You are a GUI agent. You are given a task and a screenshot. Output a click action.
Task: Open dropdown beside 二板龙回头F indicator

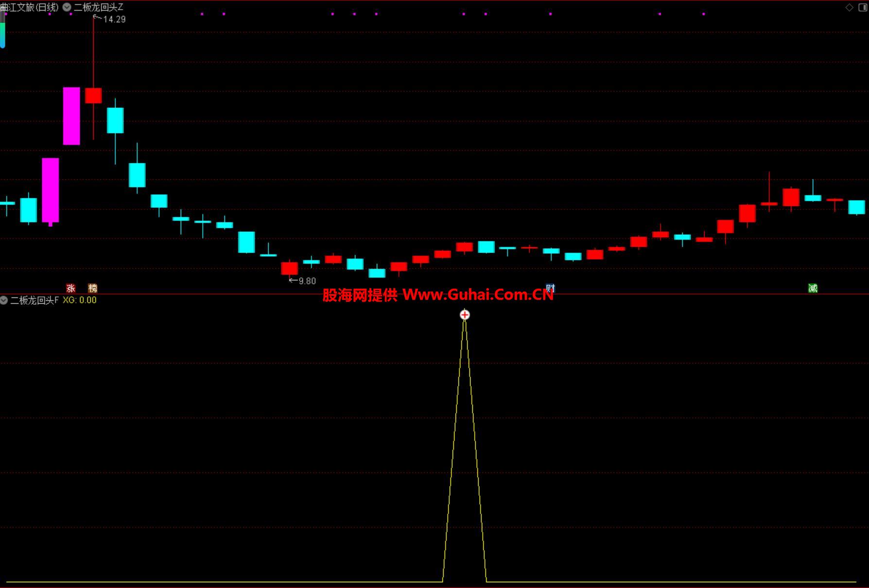(x=4, y=300)
